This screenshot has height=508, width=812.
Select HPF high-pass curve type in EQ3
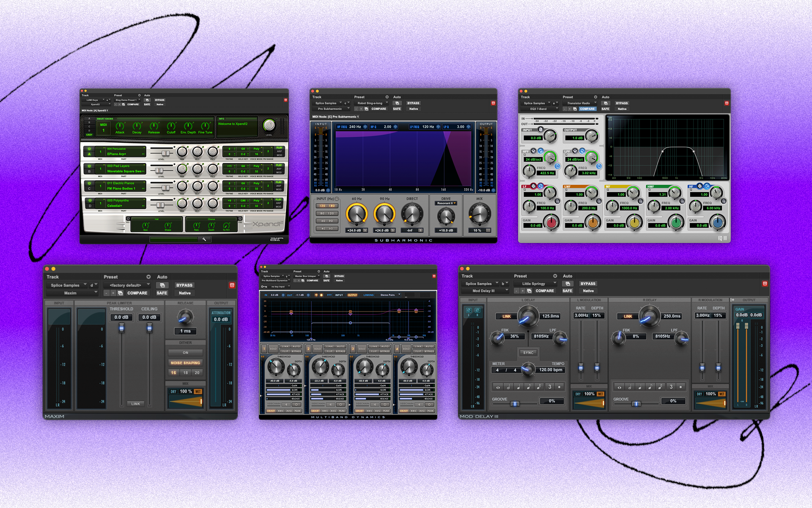[x=540, y=151]
